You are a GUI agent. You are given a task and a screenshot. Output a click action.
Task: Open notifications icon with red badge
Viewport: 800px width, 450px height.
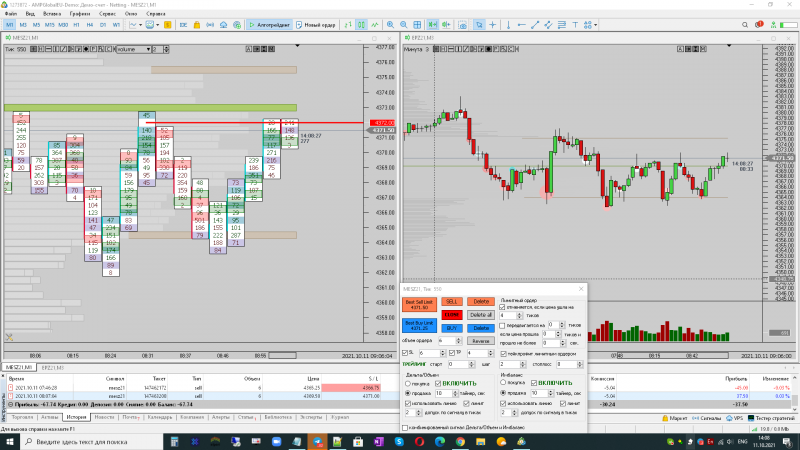pos(759,24)
